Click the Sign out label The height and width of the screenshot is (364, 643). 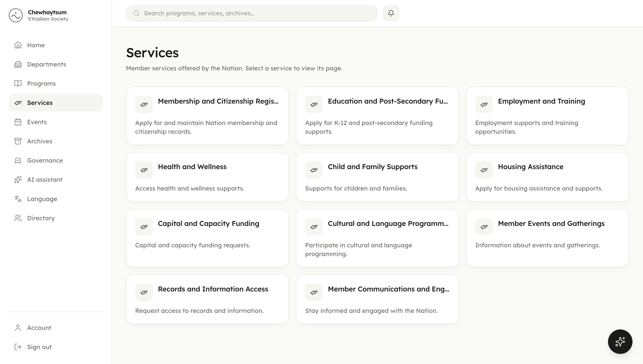pos(39,347)
